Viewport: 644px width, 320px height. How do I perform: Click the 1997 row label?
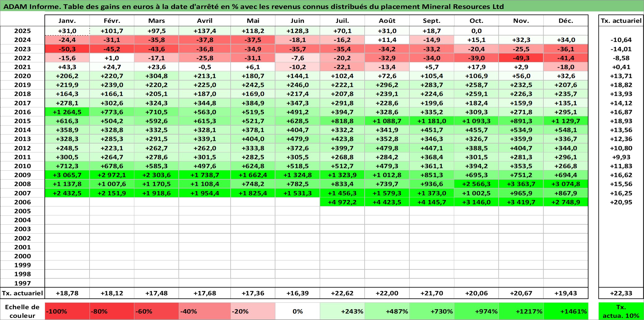click(23, 283)
